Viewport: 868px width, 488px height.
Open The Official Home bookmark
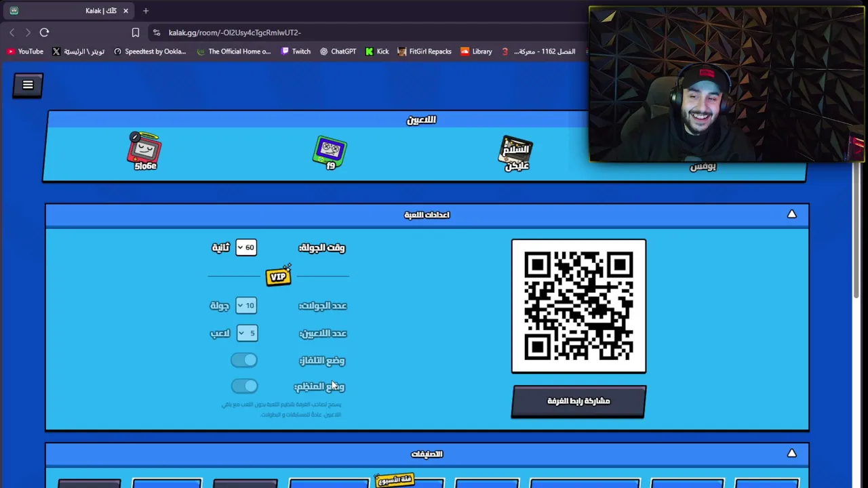[x=233, y=52]
